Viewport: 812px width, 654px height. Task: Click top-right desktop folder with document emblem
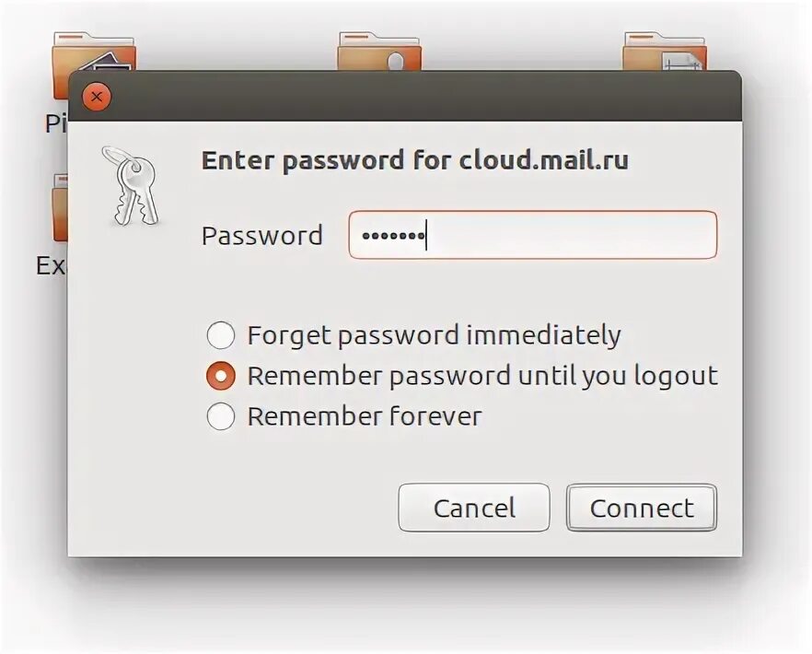tap(663, 53)
